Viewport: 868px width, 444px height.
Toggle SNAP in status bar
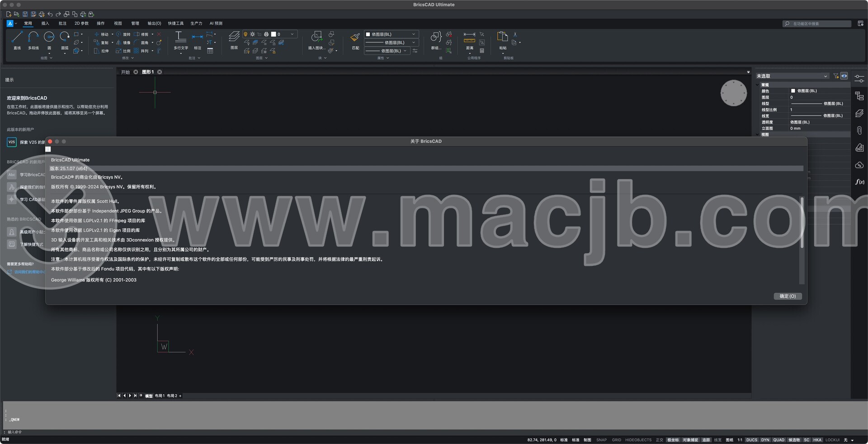601,440
